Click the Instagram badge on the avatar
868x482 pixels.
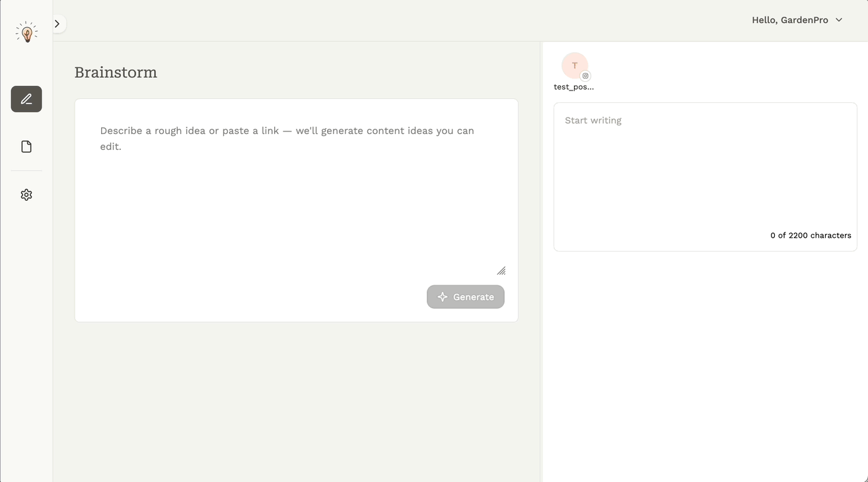(x=585, y=76)
